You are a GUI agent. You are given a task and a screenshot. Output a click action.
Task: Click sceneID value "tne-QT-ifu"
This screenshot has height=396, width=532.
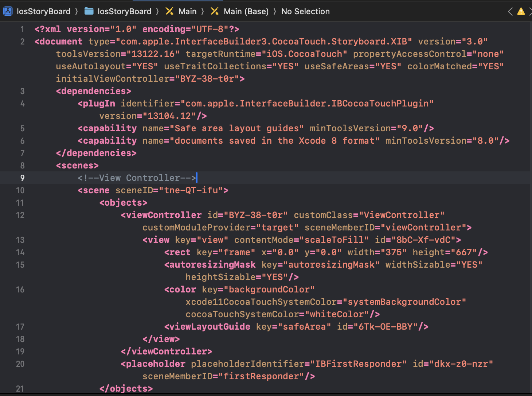(191, 190)
